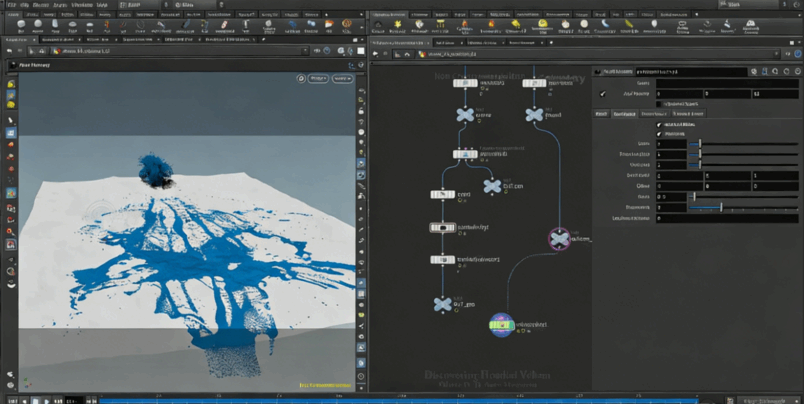Click the Tube shelf tool icon
The width and height of the screenshot is (804, 404).
point(54,25)
